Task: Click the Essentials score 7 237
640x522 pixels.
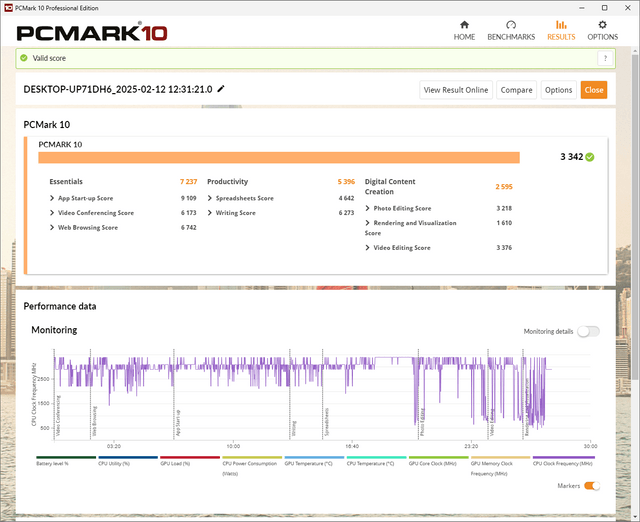Action: point(188,182)
